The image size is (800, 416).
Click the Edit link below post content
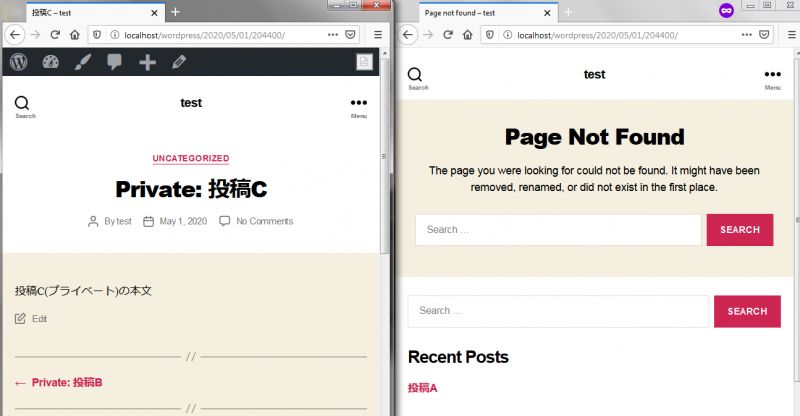39,319
